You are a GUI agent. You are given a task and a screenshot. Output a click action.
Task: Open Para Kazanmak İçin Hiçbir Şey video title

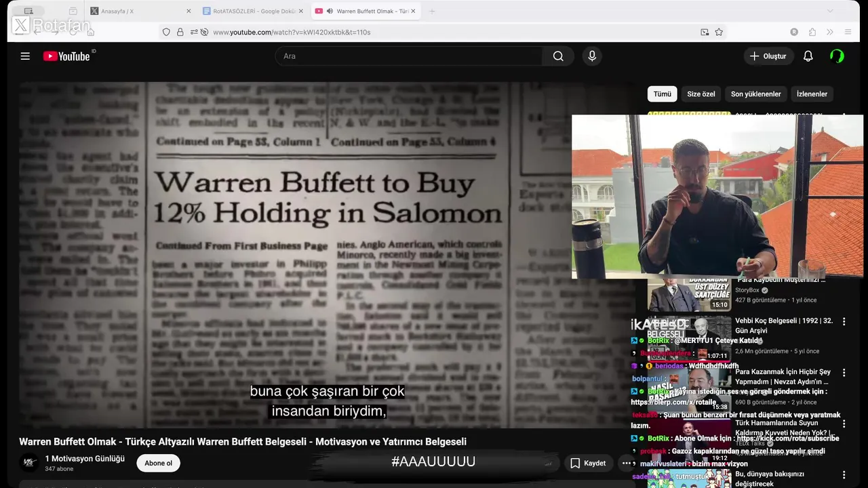pos(783,377)
